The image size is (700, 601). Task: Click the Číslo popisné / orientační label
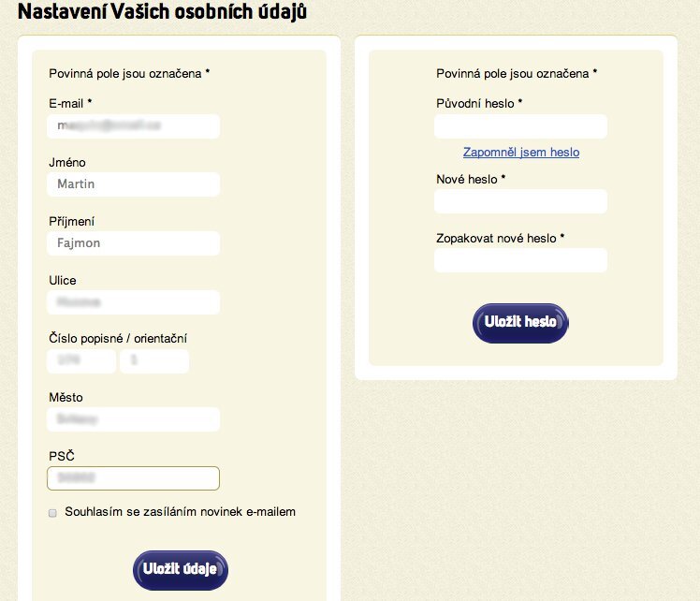click(123, 339)
